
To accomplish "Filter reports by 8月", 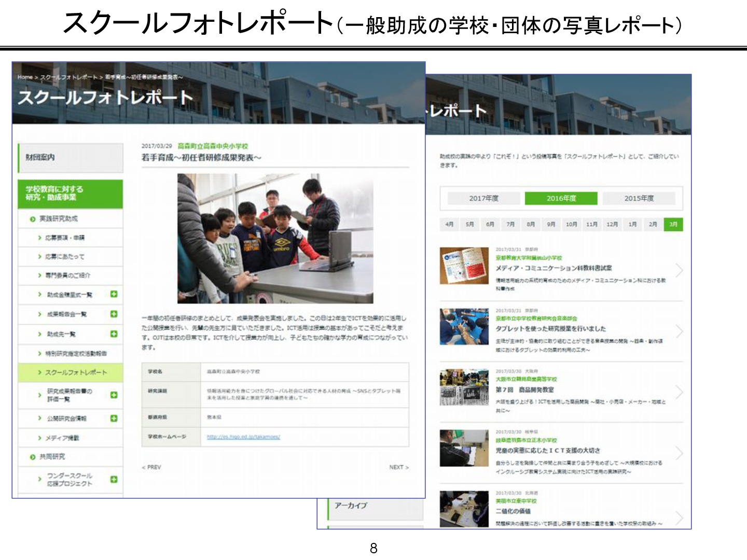I will (531, 225).
